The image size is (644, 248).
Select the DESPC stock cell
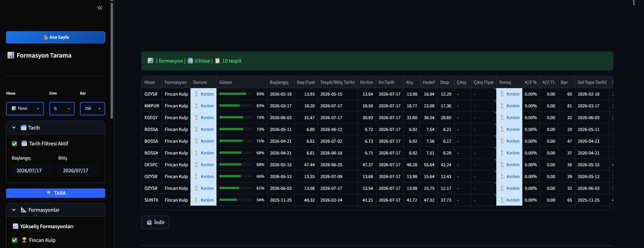151,165
